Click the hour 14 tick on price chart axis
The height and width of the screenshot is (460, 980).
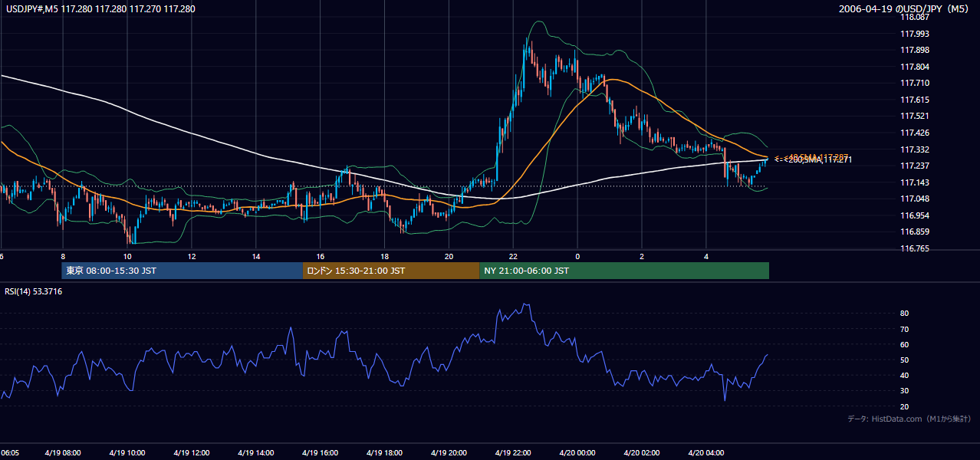coord(256,257)
